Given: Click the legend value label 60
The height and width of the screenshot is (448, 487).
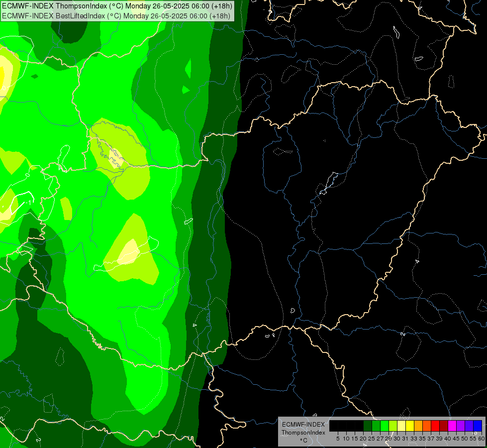Looking at the screenshot, I should click(x=482, y=439).
